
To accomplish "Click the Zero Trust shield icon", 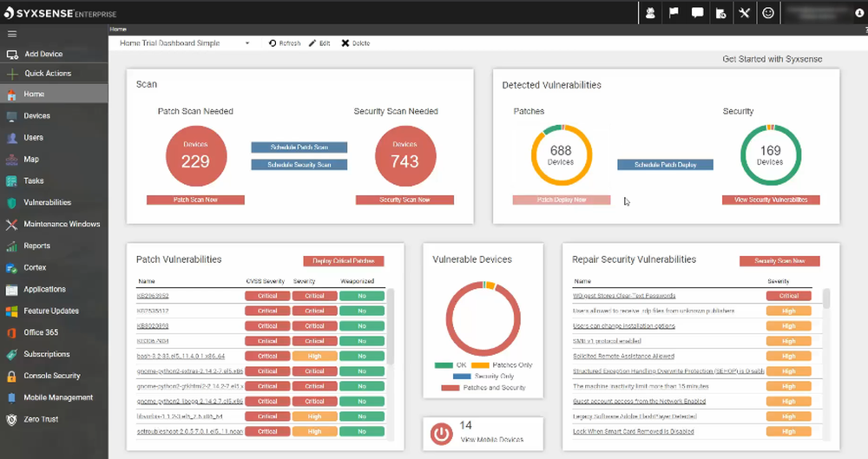I will tap(11, 419).
